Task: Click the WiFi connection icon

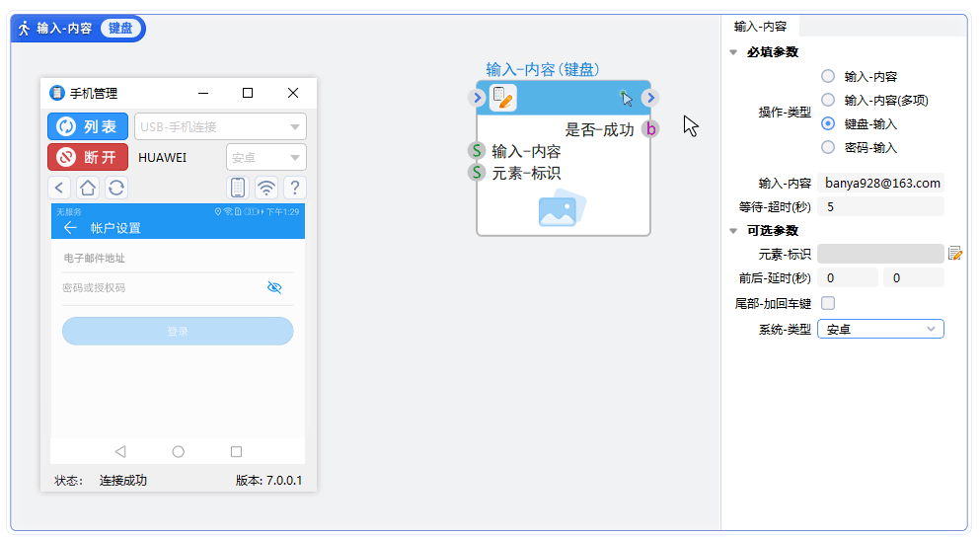Action: click(265, 188)
